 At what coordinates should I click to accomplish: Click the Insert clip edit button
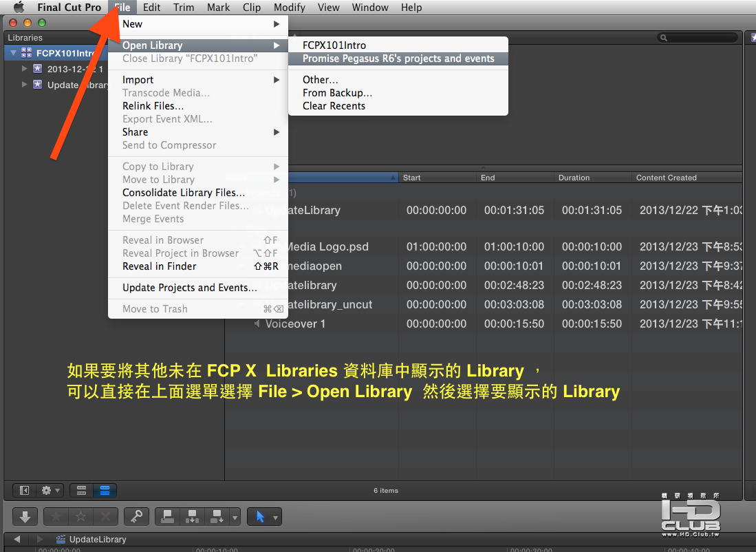(x=192, y=517)
